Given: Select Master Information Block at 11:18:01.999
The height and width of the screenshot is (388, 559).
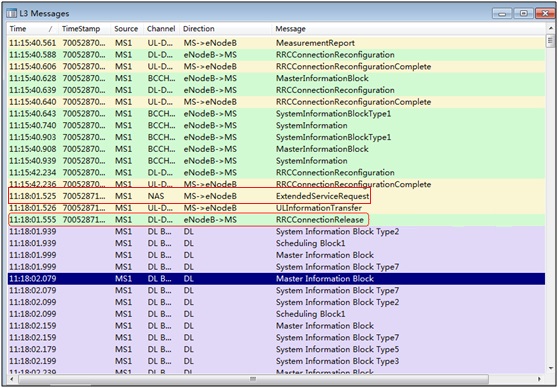Looking at the screenshot, I should pyautogui.click(x=276, y=255).
